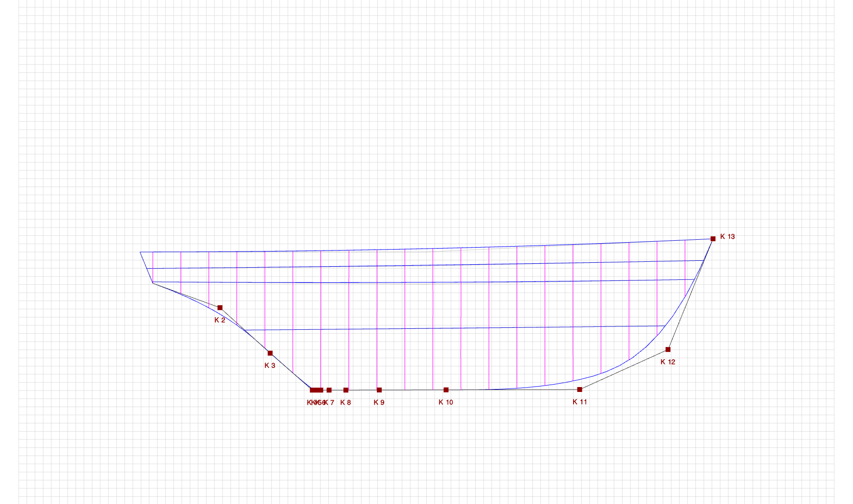Click the K 9 control point marker
Screen dimensions: 853x504
(x=379, y=390)
